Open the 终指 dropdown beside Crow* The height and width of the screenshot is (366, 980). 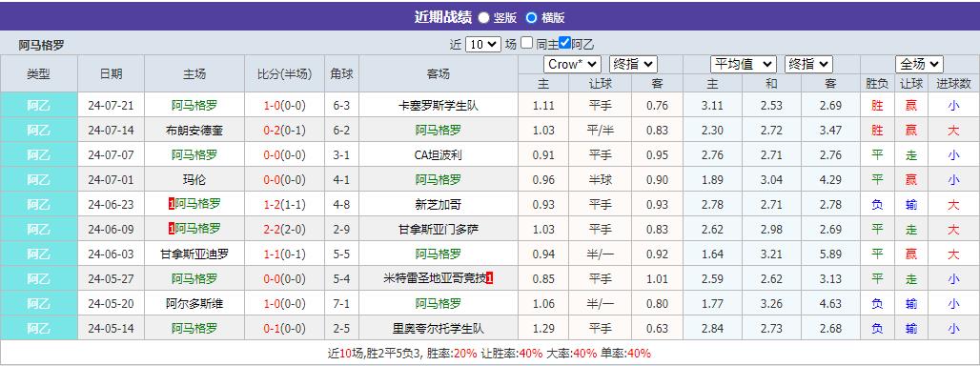pos(633,64)
